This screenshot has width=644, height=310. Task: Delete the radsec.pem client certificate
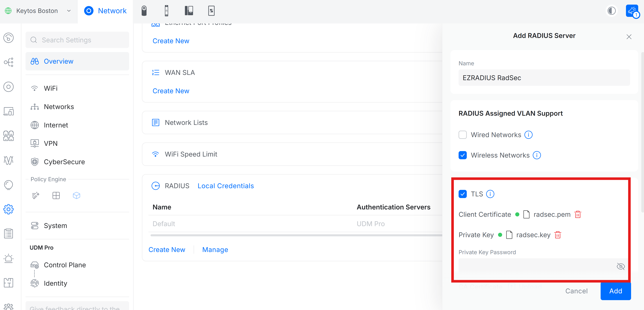point(578,214)
